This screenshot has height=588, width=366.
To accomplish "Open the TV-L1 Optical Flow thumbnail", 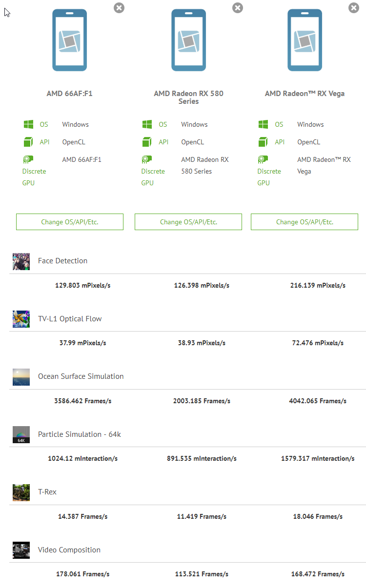I will point(21,319).
